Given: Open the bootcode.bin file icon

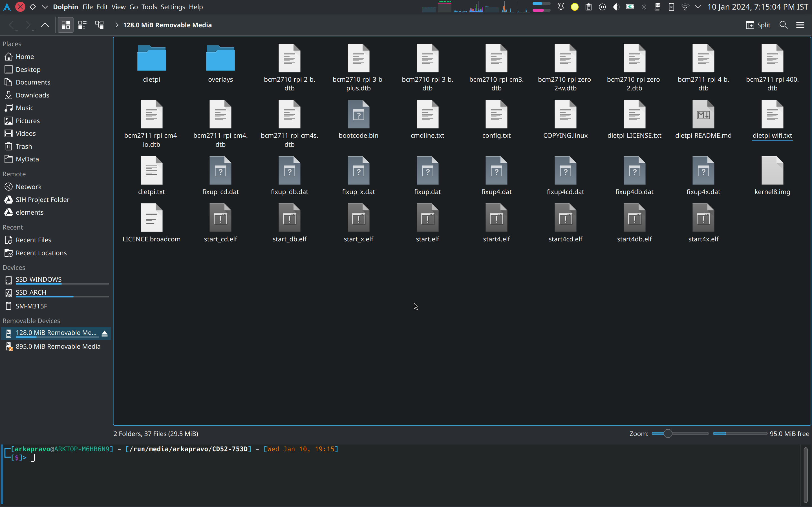Looking at the screenshot, I should 358,115.
